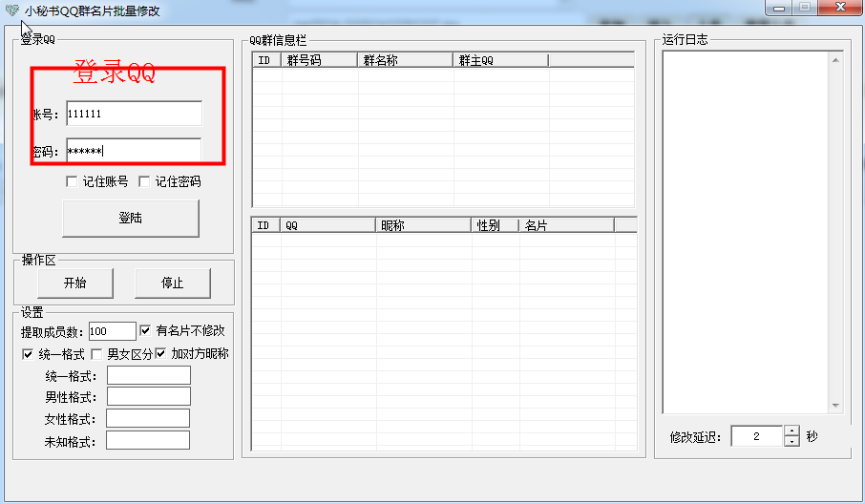The height and width of the screenshot is (504, 865).
Task: Click the 登陆 login button
Action: (x=131, y=219)
